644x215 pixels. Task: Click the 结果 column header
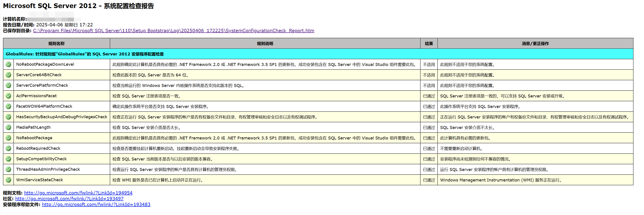pos(429,44)
